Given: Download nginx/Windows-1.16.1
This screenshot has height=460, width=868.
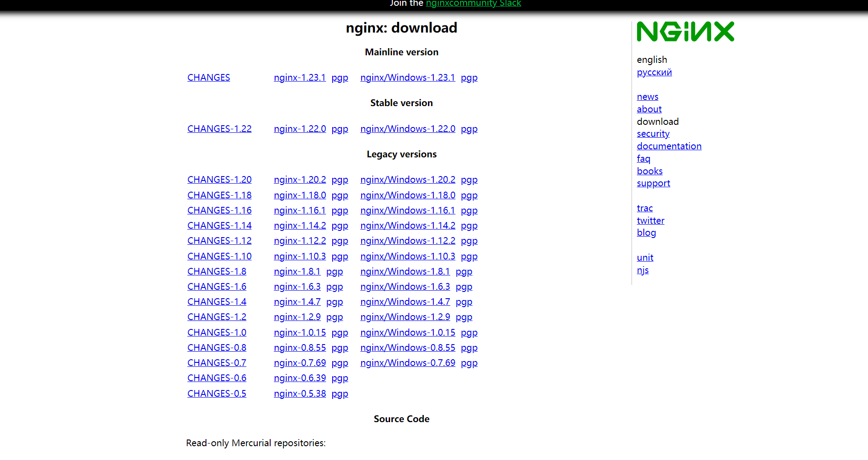Looking at the screenshot, I should point(407,210).
